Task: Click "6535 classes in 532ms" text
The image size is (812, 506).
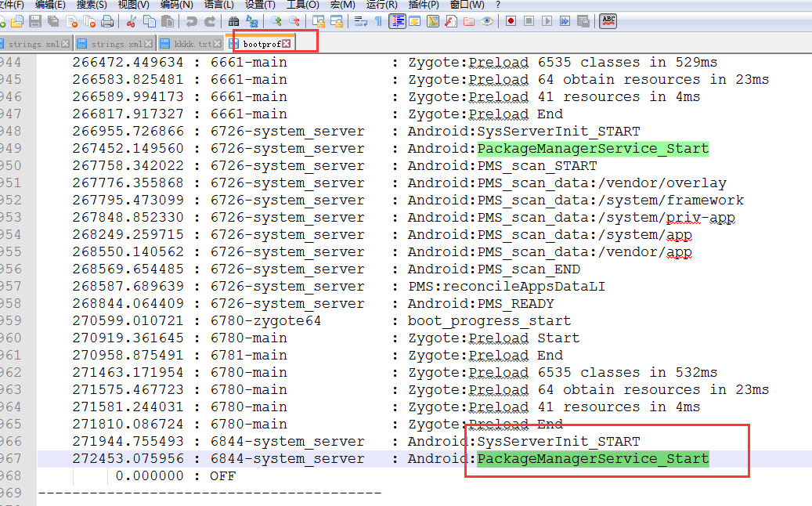Action: [627, 372]
